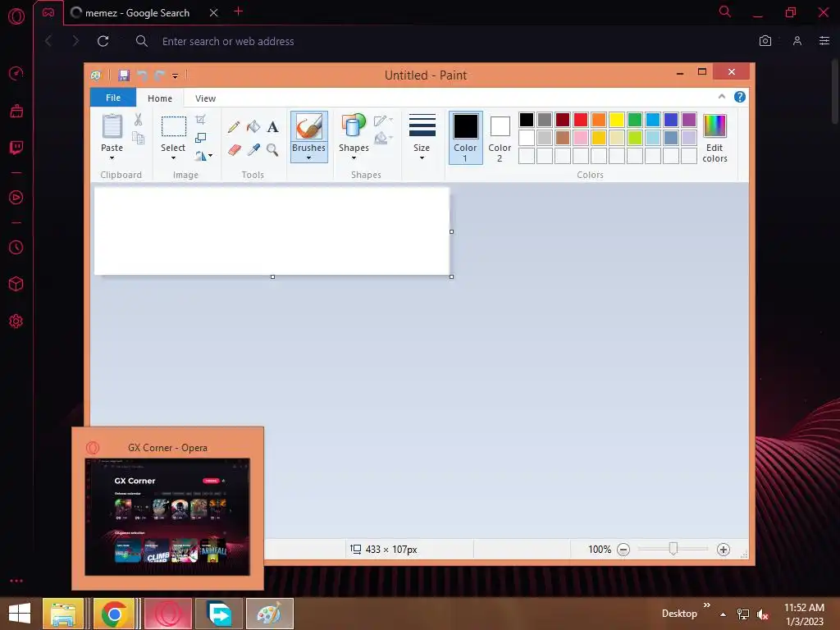840x630 pixels.
Task: Pick the yellow color swatch
Action: pos(617,120)
